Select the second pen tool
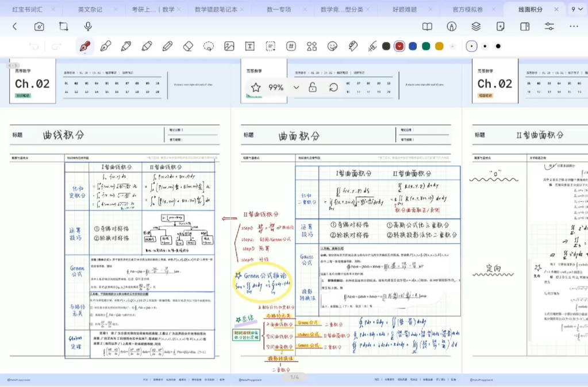 tap(105, 46)
